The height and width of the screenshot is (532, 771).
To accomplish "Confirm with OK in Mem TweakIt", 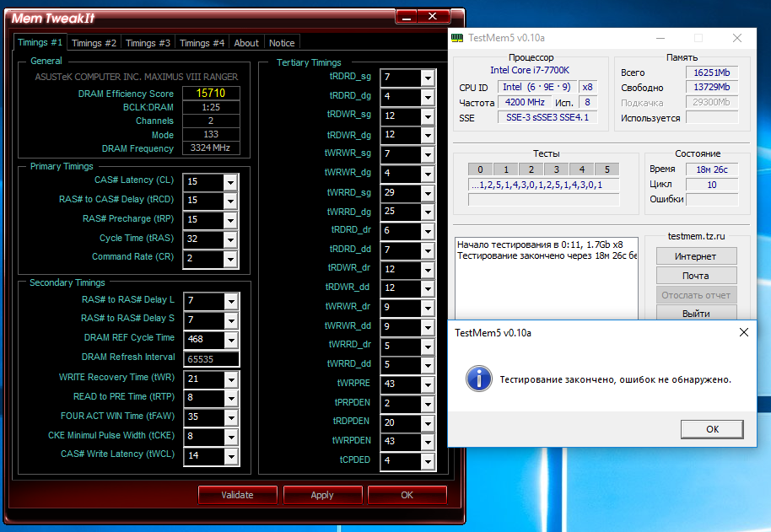I will (407, 495).
